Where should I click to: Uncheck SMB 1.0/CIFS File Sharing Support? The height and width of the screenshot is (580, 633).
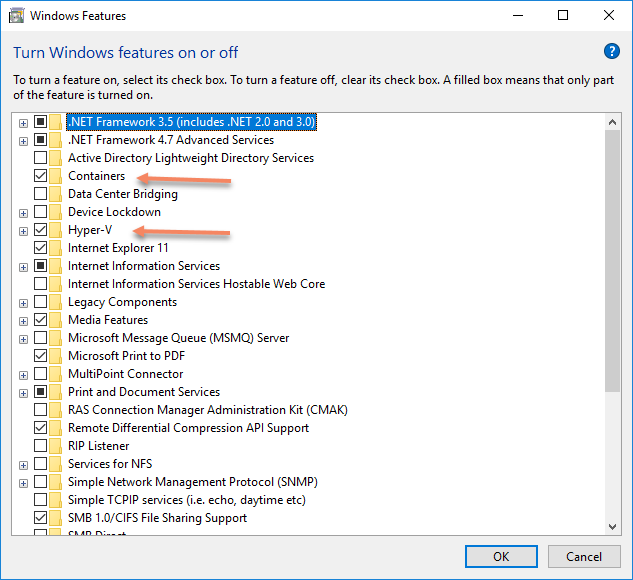click(x=40, y=517)
